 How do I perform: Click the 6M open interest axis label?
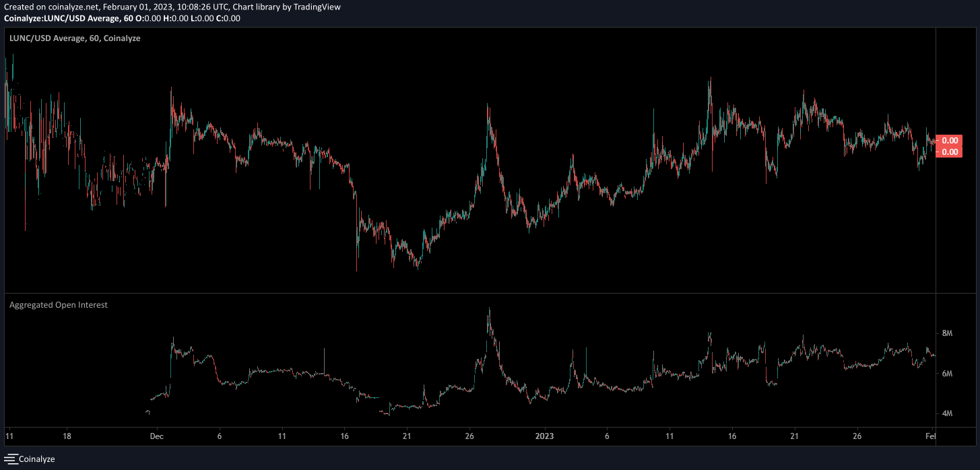pyautogui.click(x=947, y=374)
